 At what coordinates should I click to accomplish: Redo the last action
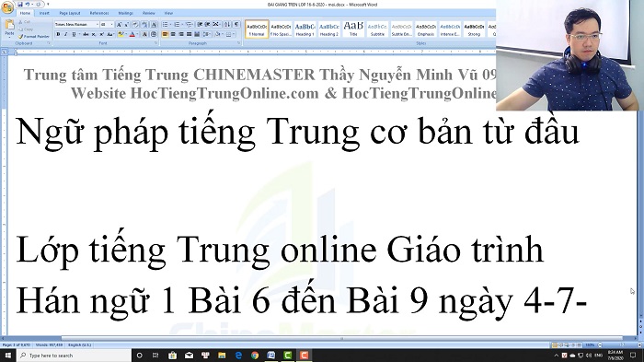coord(39,4)
